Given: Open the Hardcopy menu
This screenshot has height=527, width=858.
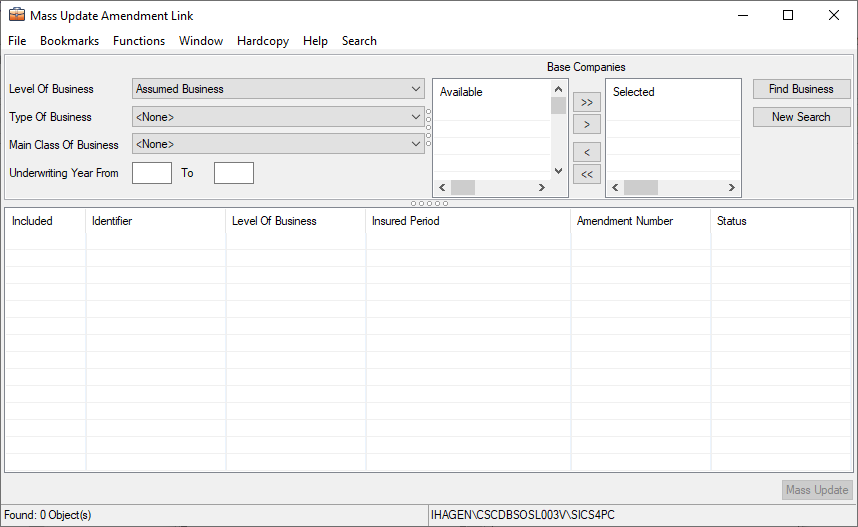Looking at the screenshot, I should coord(263,41).
